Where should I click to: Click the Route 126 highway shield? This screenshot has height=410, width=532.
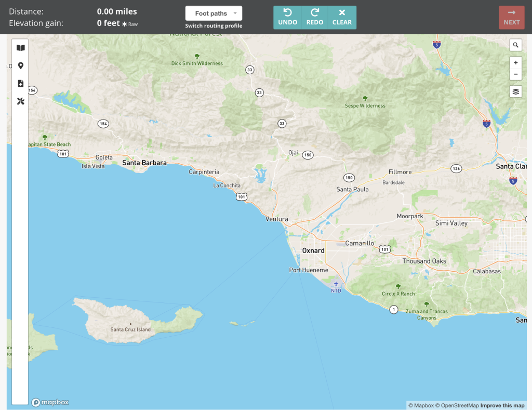pyautogui.click(x=456, y=169)
